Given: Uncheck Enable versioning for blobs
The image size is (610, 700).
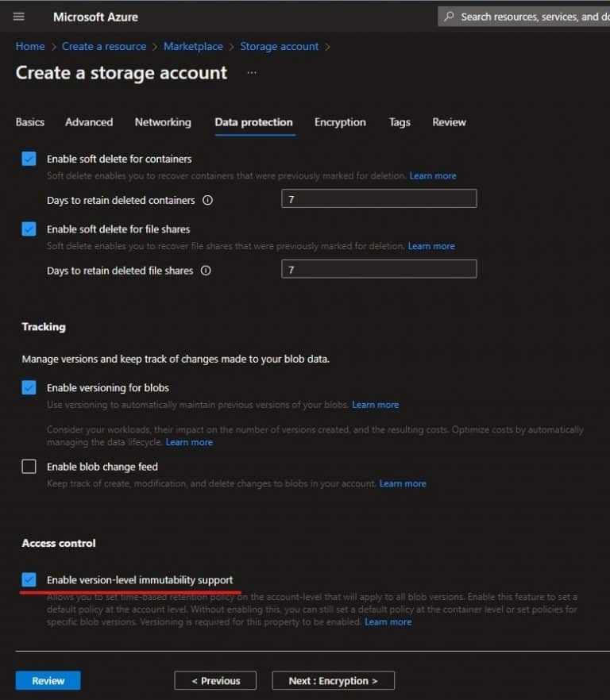Looking at the screenshot, I should [29, 387].
